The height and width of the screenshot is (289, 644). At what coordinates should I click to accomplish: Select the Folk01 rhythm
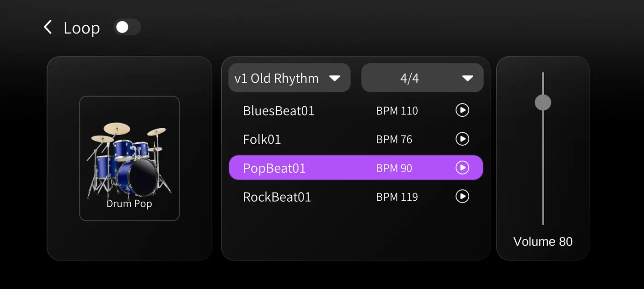coord(262,139)
